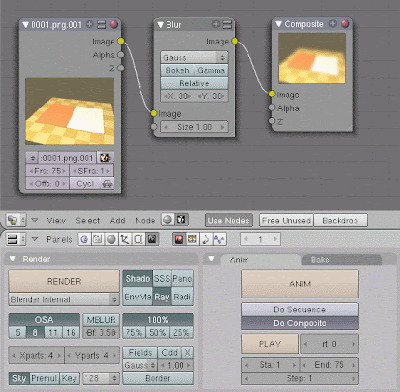Click the Logic context icon in Panels

(84, 239)
